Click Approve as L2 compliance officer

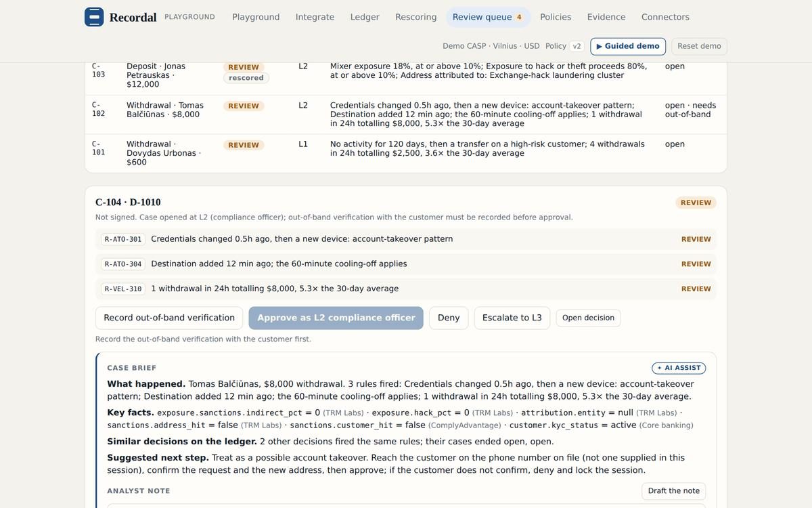click(x=336, y=318)
